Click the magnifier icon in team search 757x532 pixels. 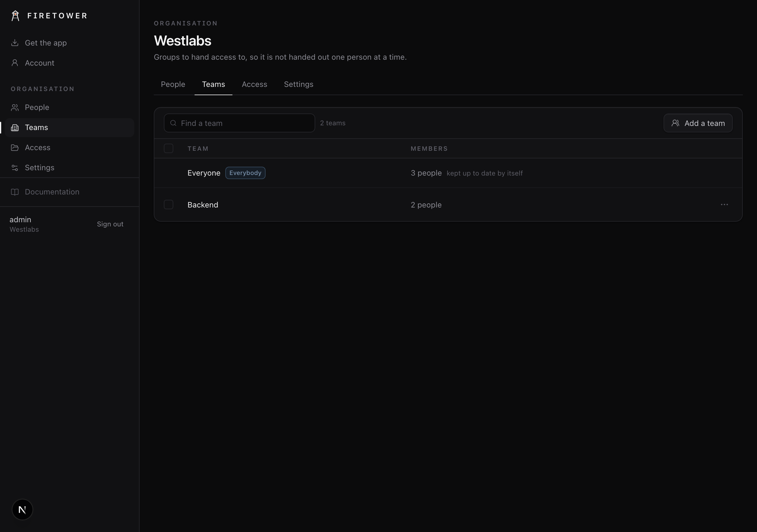(x=173, y=123)
